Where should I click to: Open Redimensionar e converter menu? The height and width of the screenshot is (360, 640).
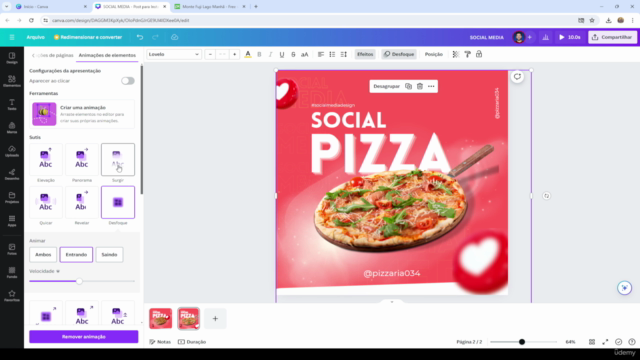88,37
